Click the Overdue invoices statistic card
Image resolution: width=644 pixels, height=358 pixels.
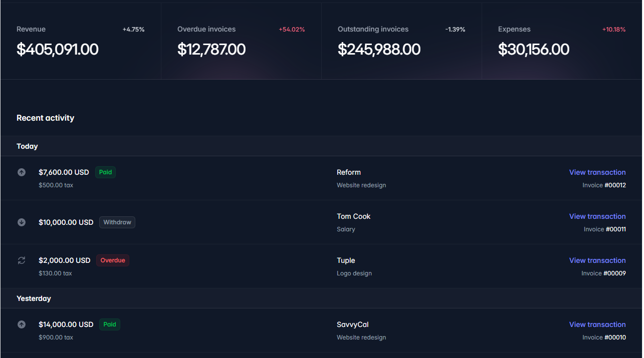tap(241, 40)
